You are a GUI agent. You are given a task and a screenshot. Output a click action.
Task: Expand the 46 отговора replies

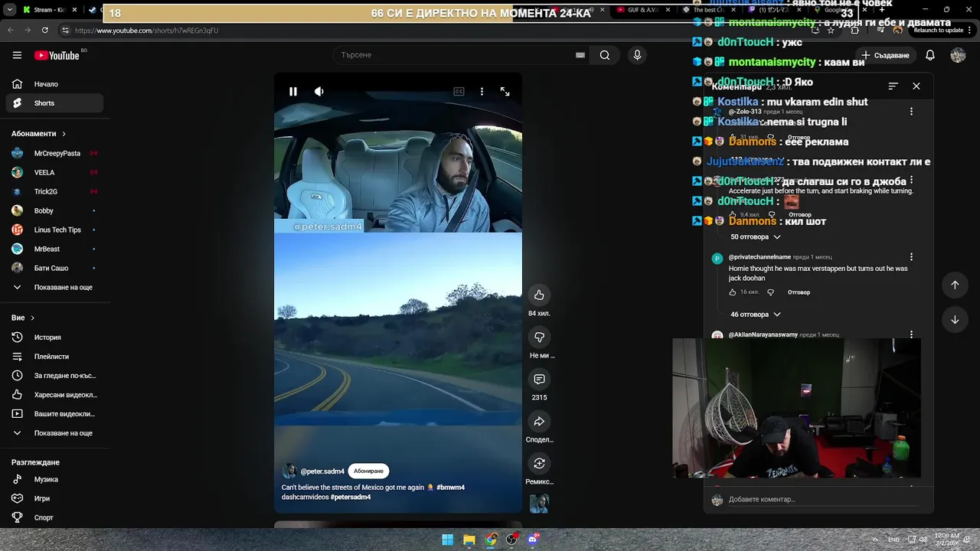(x=755, y=315)
